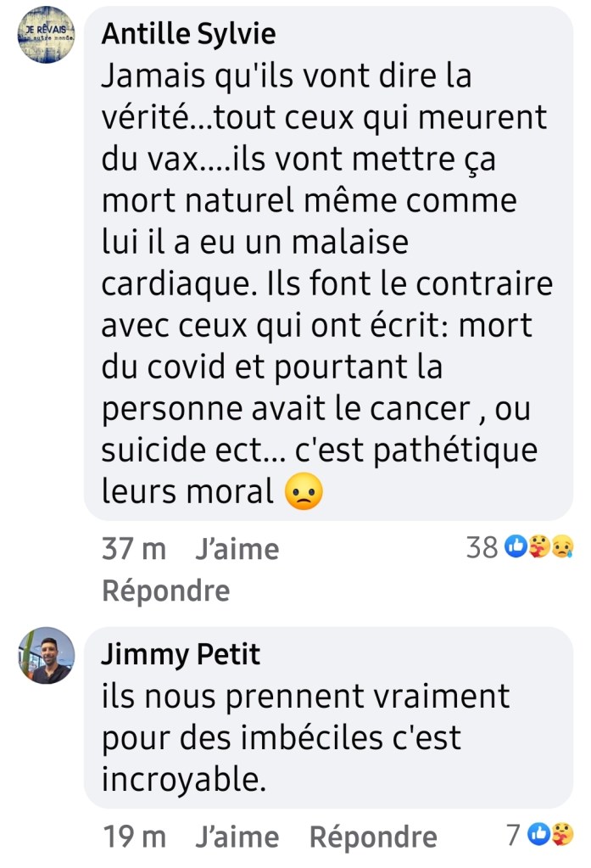The image size is (591, 868).
Task: Open the 19 m timestamp
Action: point(135,837)
